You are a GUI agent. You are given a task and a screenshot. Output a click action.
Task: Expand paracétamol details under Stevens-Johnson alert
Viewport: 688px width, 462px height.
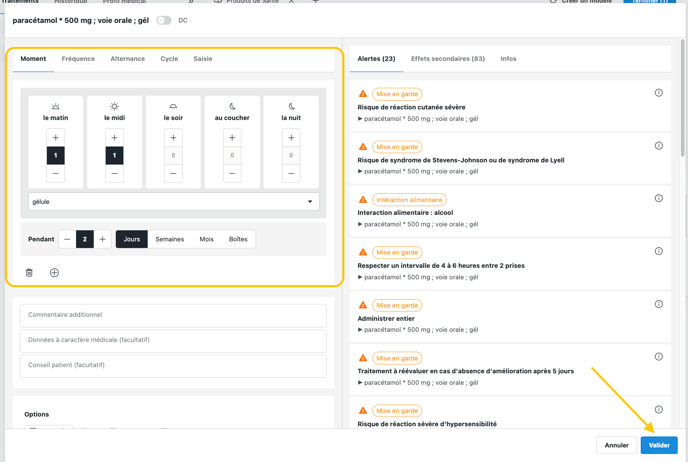pos(360,171)
